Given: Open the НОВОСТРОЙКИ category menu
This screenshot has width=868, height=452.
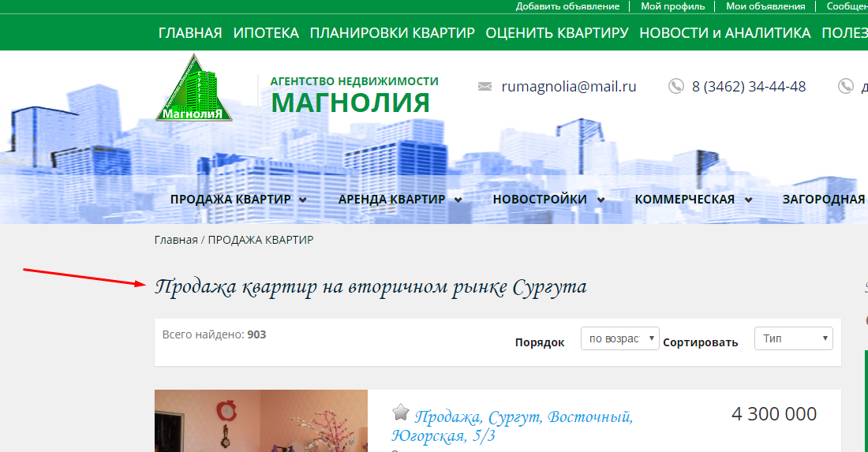Looking at the screenshot, I should tap(540, 199).
